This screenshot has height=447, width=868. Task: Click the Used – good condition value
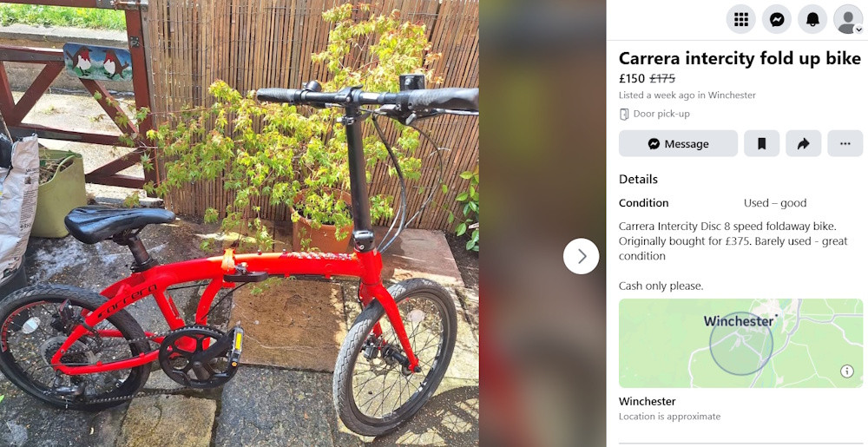[775, 203]
